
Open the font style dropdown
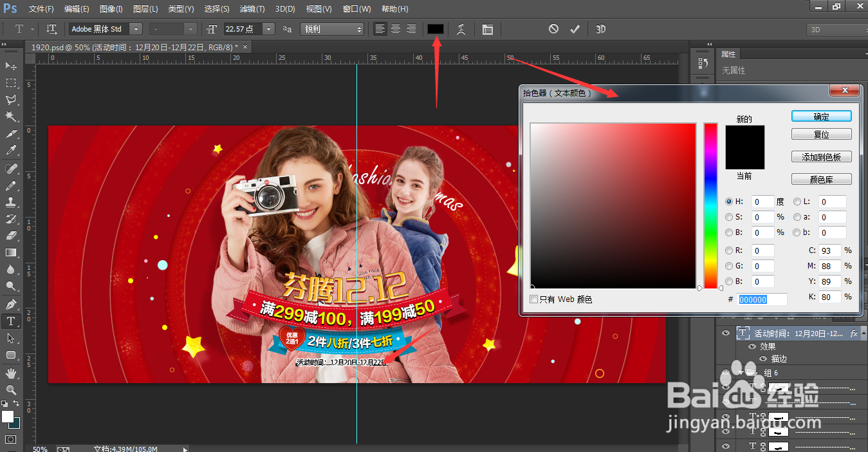[x=190, y=29]
